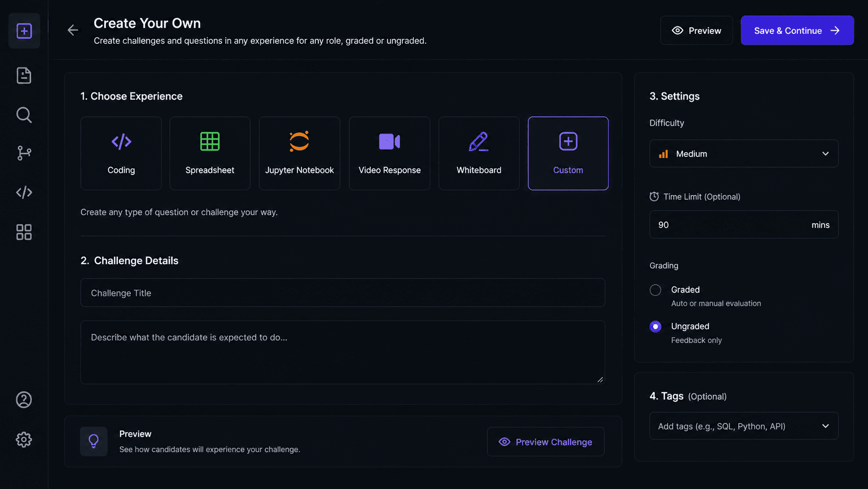This screenshot has height=489, width=868.
Task: Click the search magnifier sidebar icon
Action: (x=24, y=115)
